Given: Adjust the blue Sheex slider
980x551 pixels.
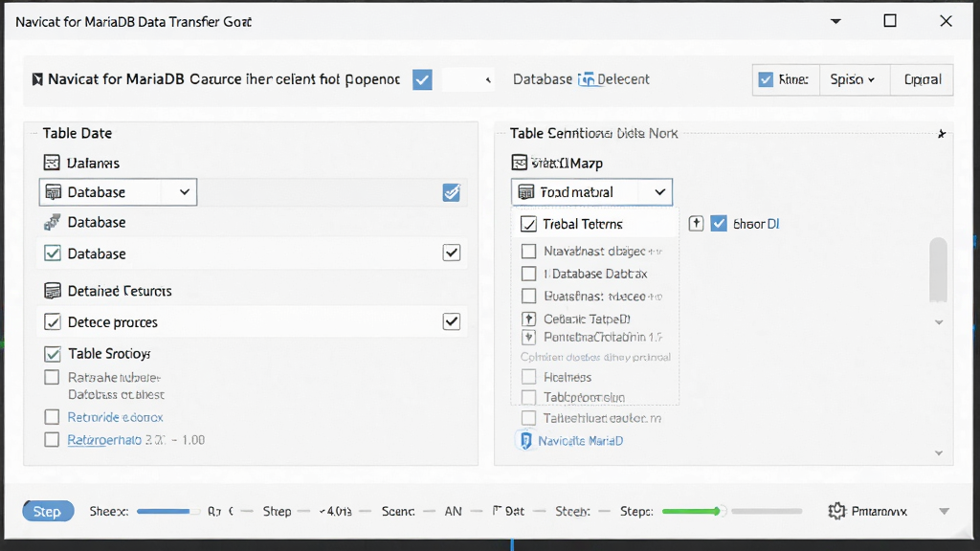Looking at the screenshot, I should tap(168, 511).
